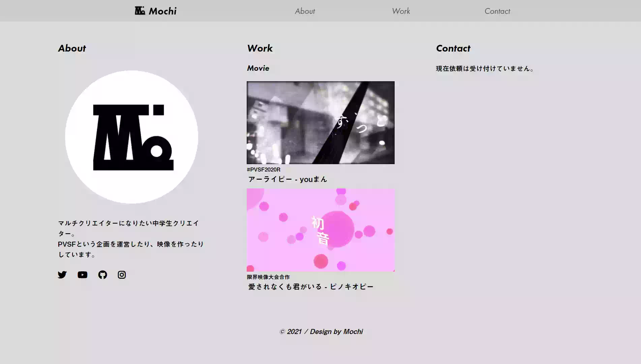Viewport: 641px width, 364px height.
Task: Open the Twitter profile icon
Action: (62, 275)
